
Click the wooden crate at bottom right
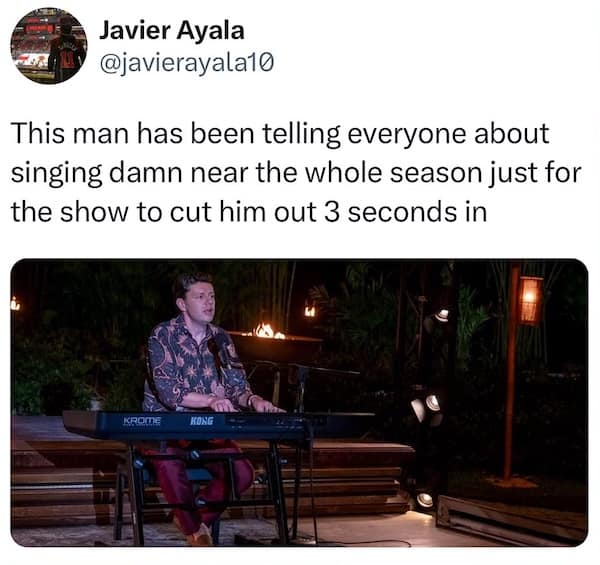511,517
